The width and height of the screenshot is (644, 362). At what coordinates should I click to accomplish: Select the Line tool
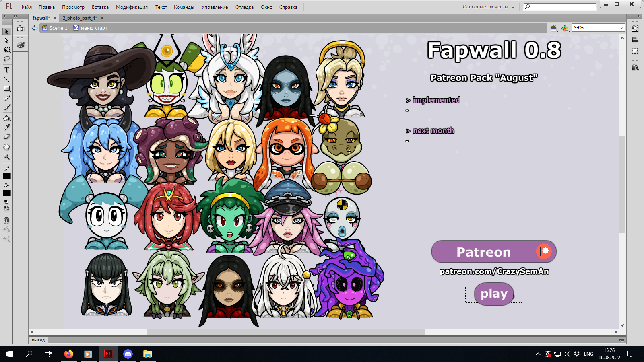(x=6, y=79)
